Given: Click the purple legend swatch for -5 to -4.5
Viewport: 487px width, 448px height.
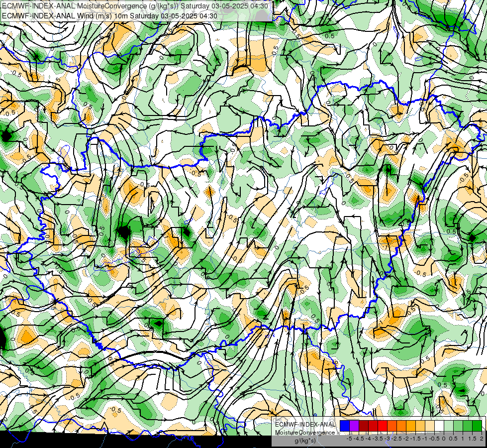Looking at the screenshot, I should 354,426.
